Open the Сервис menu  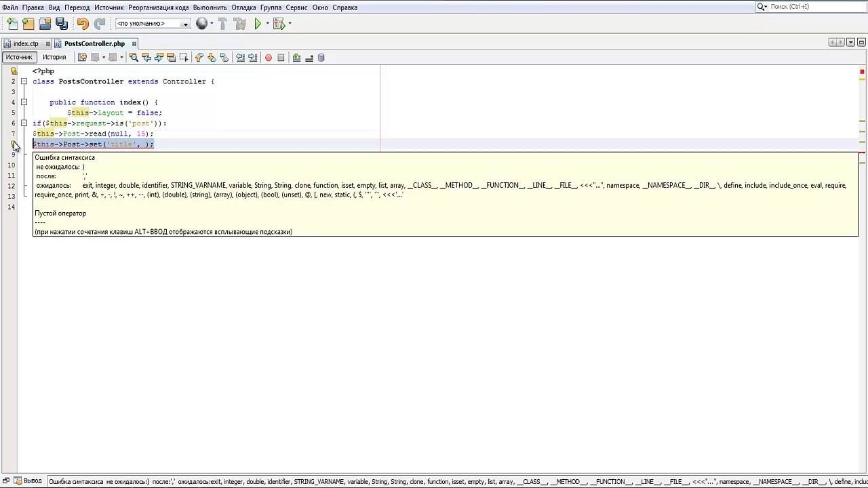(296, 7)
